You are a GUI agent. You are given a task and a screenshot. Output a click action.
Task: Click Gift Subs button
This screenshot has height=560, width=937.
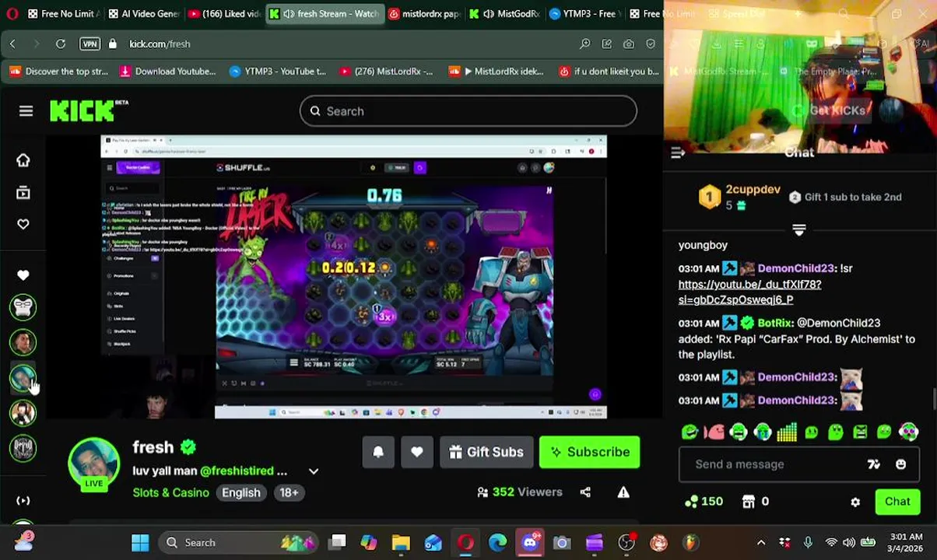click(486, 452)
